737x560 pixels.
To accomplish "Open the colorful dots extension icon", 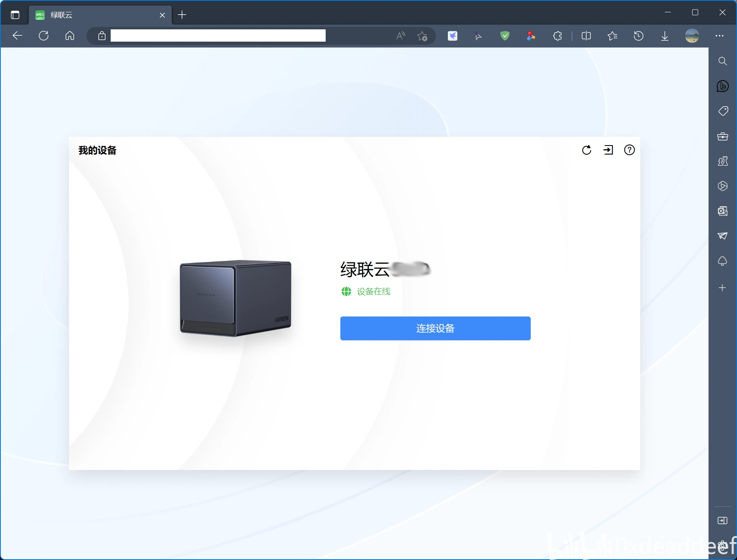I will (x=531, y=36).
